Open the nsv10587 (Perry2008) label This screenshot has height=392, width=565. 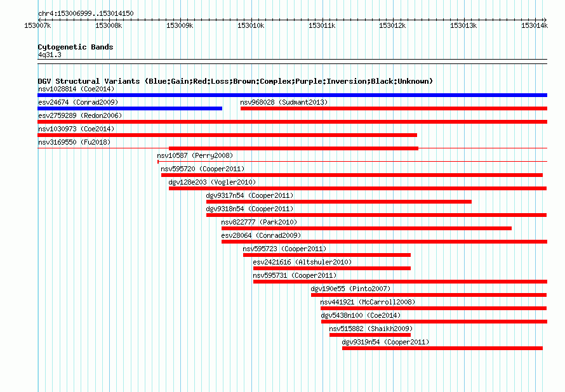(195, 155)
